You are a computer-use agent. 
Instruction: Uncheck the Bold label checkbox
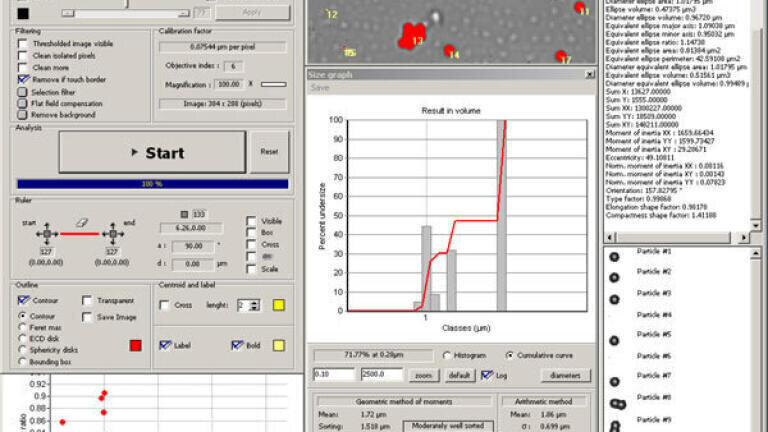pyautogui.click(x=237, y=345)
